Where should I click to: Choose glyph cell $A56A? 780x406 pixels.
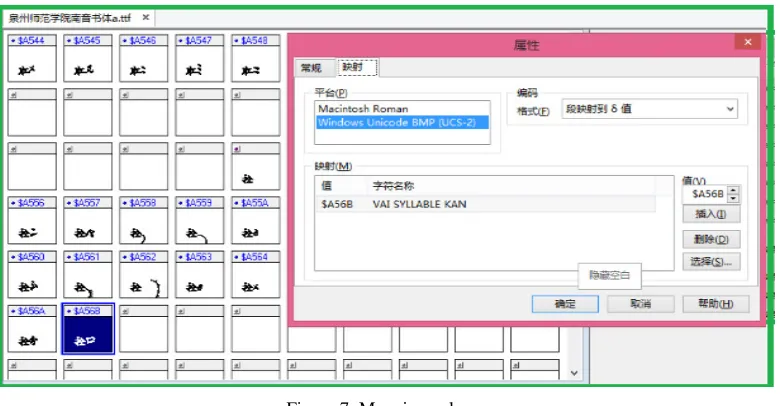(x=32, y=329)
